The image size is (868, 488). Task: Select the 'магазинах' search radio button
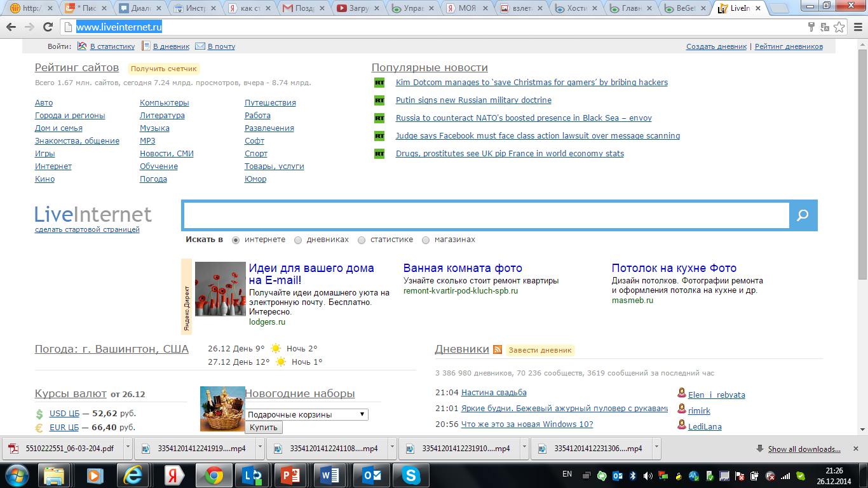pos(426,240)
